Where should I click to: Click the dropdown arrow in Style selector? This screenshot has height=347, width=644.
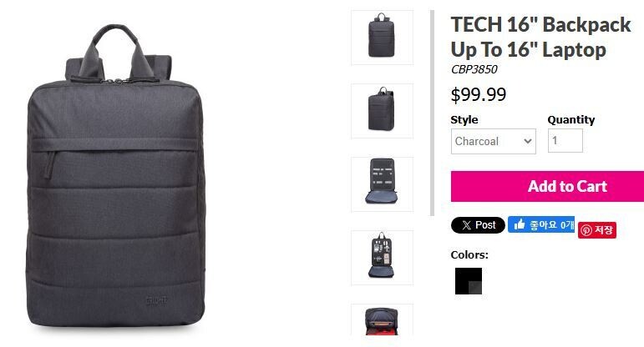pyautogui.click(x=528, y=142)
